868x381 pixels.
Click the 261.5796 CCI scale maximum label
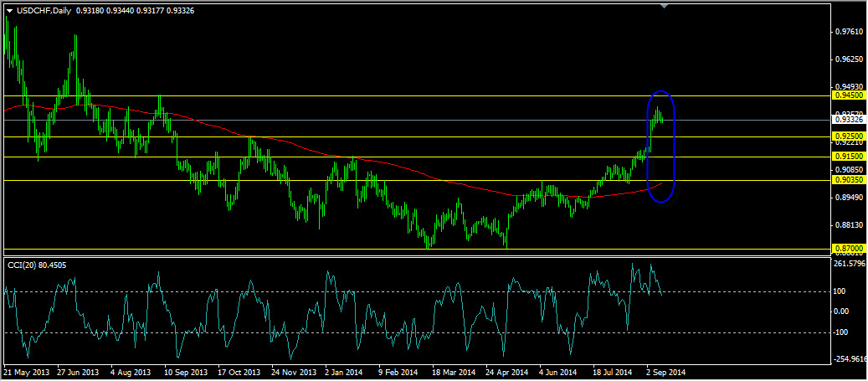(x=850, y=263)
